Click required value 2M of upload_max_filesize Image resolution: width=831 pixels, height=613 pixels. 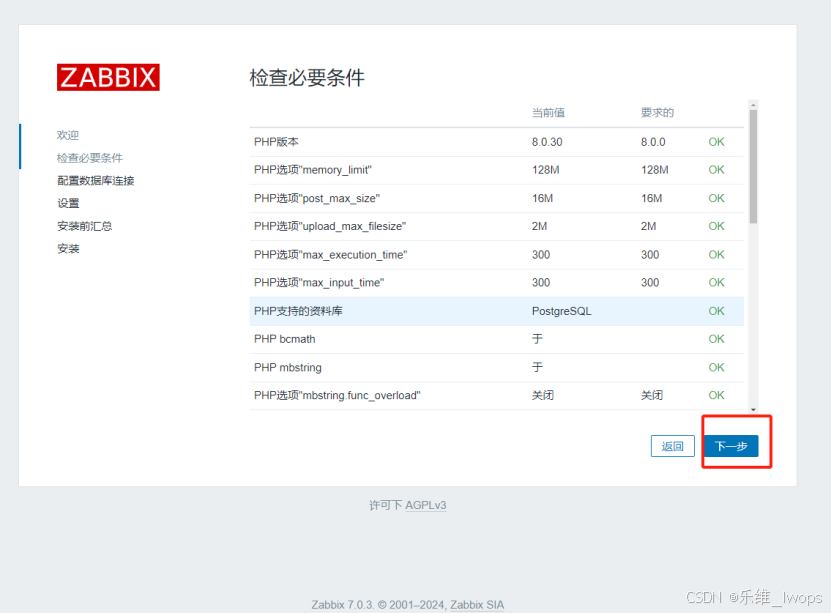point(649,226)
